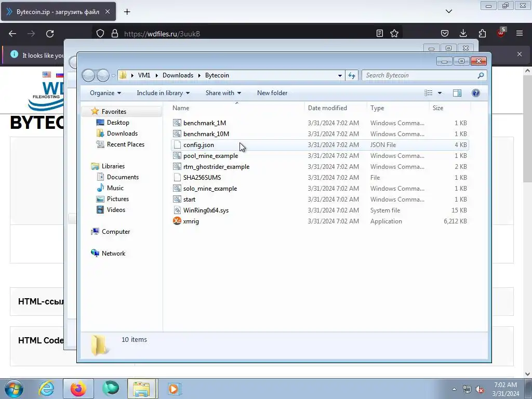The width and height of the screenshot is (532, 399).
Task: Reload the Firefox page
Action: [x=50, y=34]
